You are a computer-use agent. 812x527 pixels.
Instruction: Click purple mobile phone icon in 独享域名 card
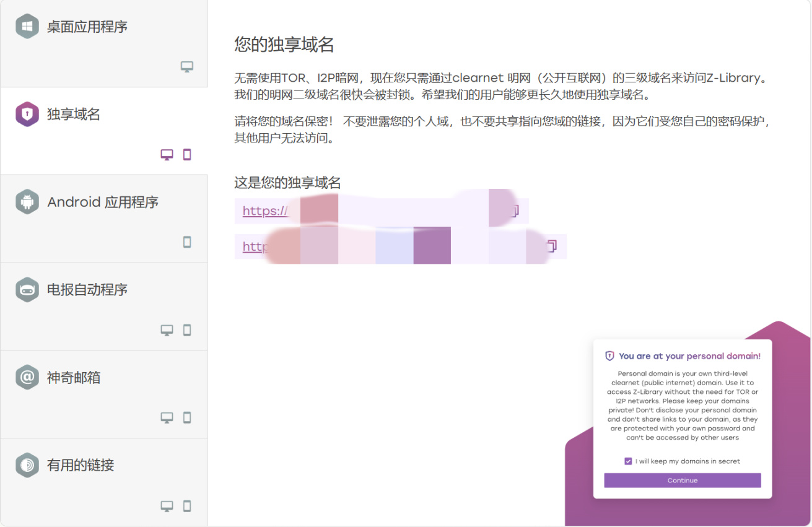(x=187, y=155)
